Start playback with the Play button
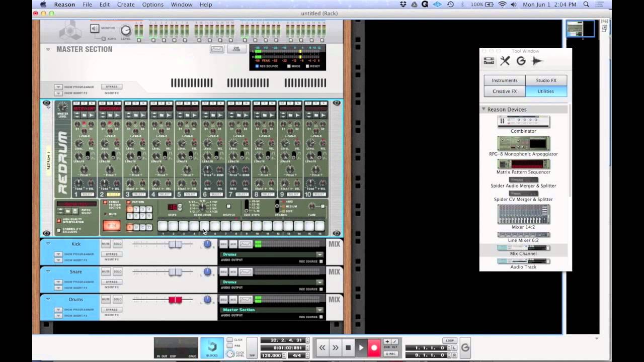The image size is (644, 362). coord(361,347)
